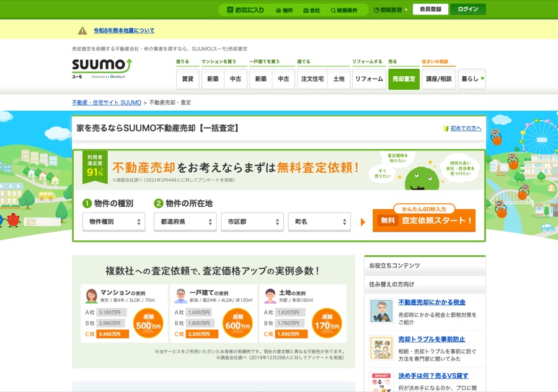Viewport: 558px width, 392px height.
Task: Click the SUUMO logo
Action: pos(102,68)
